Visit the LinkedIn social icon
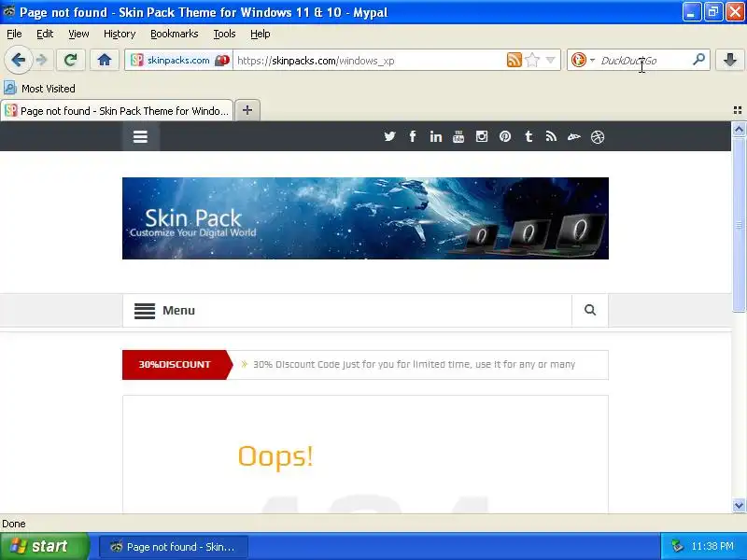 tap(435, 136)
